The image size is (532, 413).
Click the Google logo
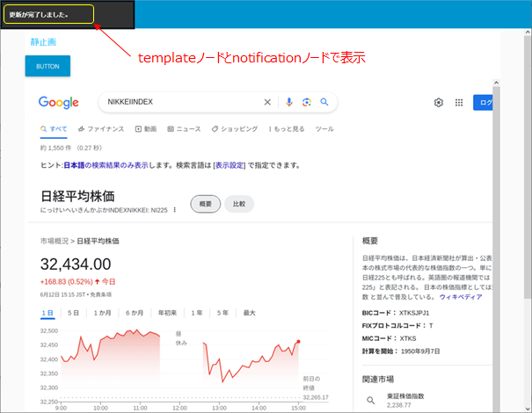(59, 103)
